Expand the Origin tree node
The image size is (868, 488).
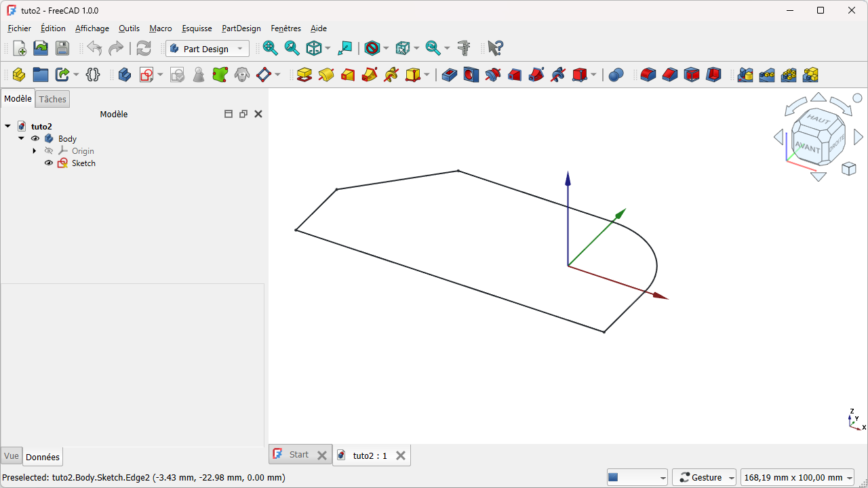click(35, 151)
